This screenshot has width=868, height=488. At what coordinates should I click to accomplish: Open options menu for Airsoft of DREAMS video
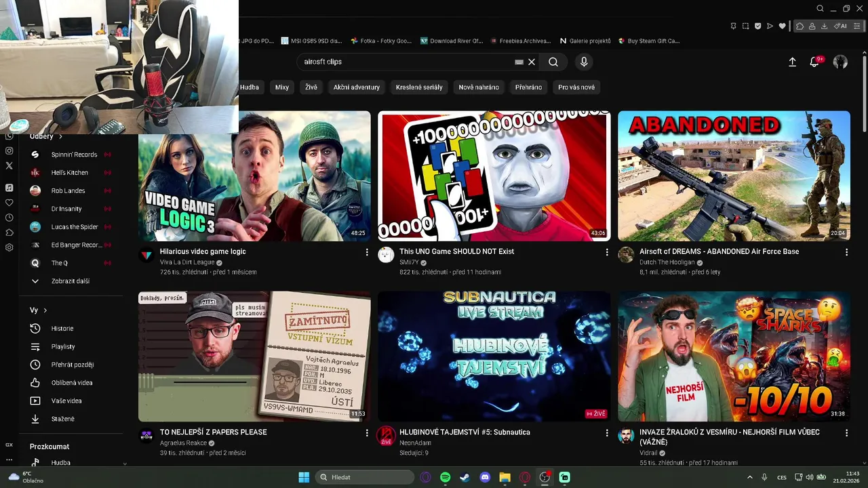(846, 252)
